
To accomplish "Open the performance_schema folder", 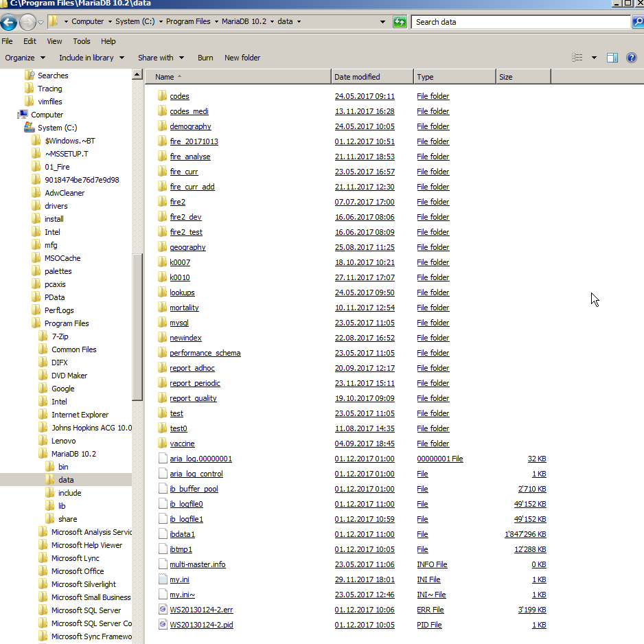I will click(205, 353).
